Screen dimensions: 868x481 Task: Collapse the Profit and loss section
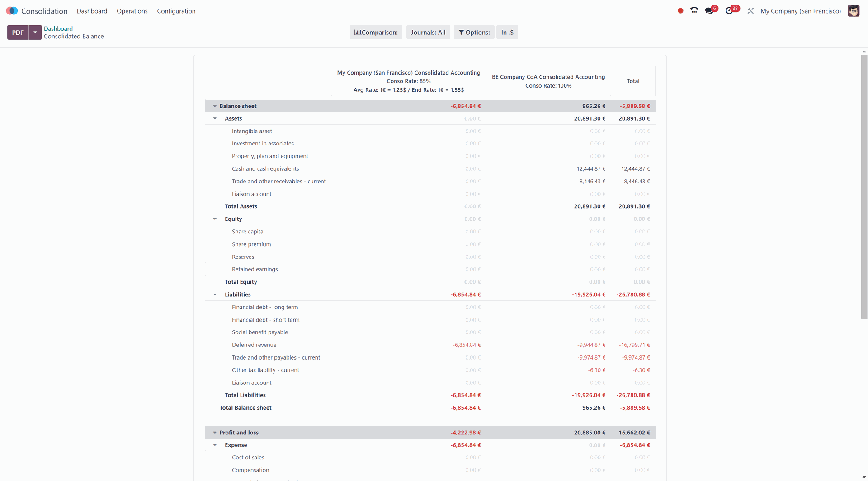215,433
